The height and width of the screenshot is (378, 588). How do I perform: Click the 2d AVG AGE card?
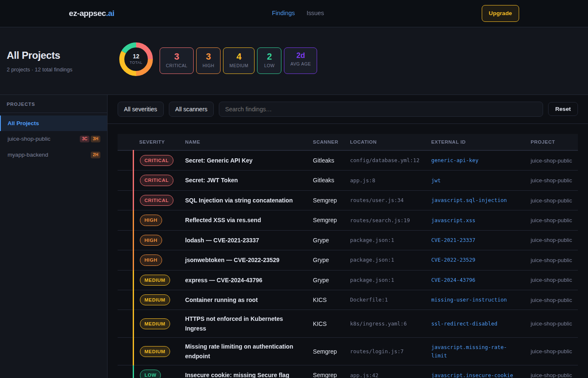300,60
